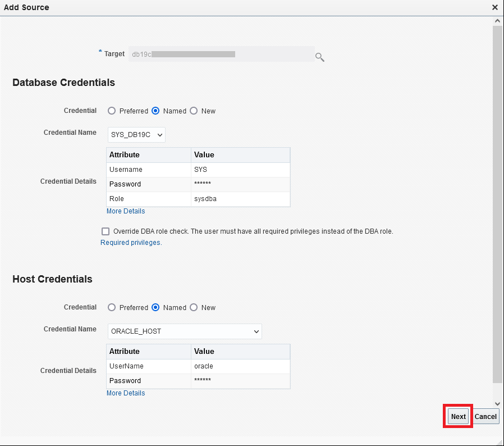This screenshot has height=446, width=504.
Task: Click the scrollbar up arrow
Action: click(x=497, y=20)
